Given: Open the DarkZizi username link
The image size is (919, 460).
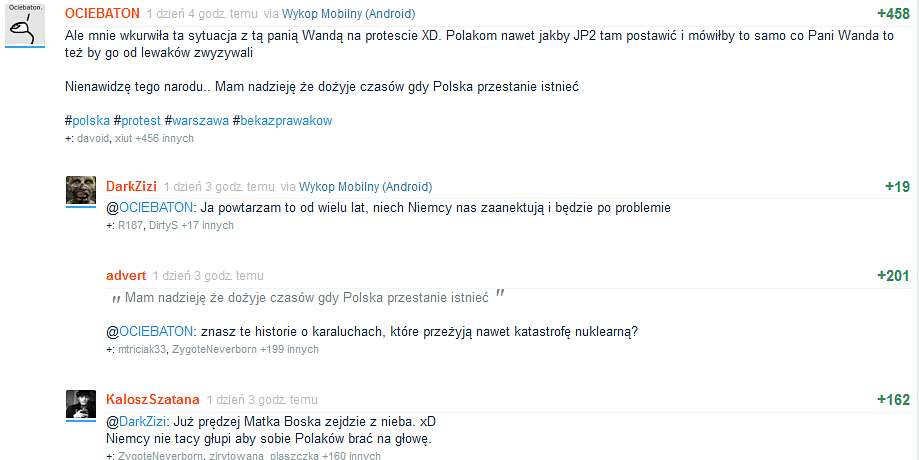Looking at the screenshot, I should [131, 187].
